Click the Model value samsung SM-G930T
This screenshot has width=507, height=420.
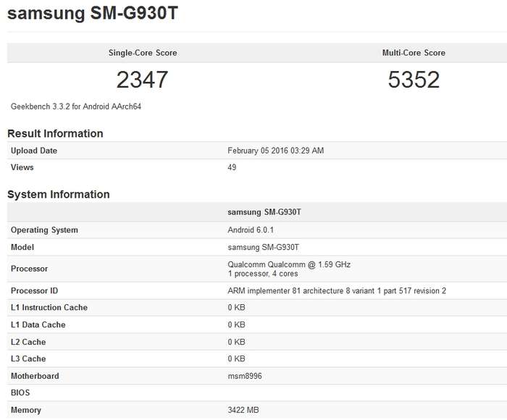tap(263, 248)
